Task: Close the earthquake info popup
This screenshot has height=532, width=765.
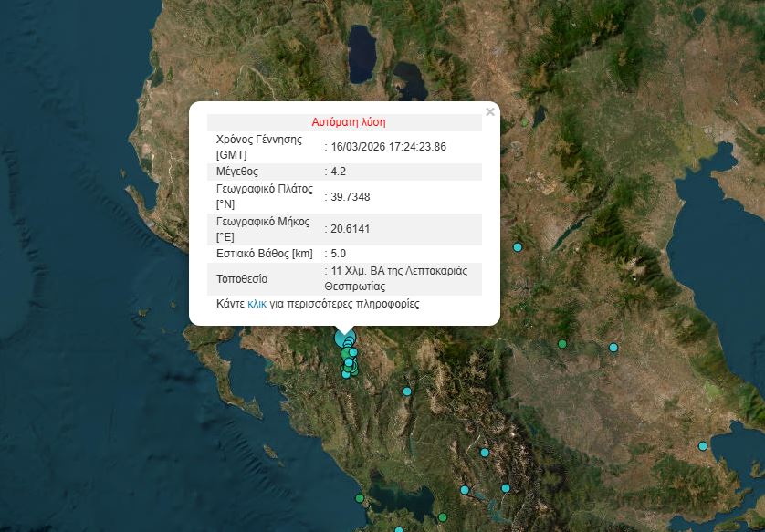Action: click(x=490, y=112)
